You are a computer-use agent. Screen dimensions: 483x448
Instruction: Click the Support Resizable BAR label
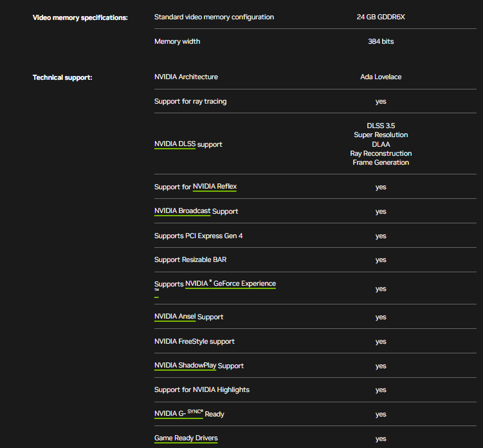190,259
